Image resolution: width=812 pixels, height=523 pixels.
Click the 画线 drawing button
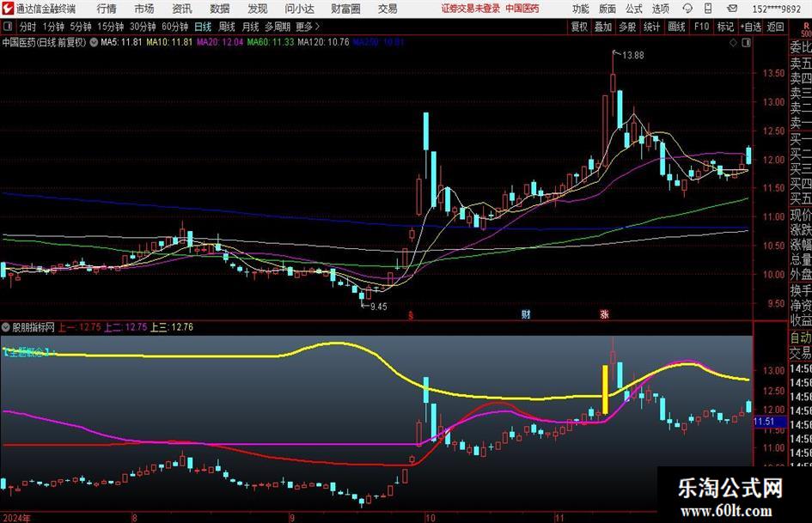point(676,27)
